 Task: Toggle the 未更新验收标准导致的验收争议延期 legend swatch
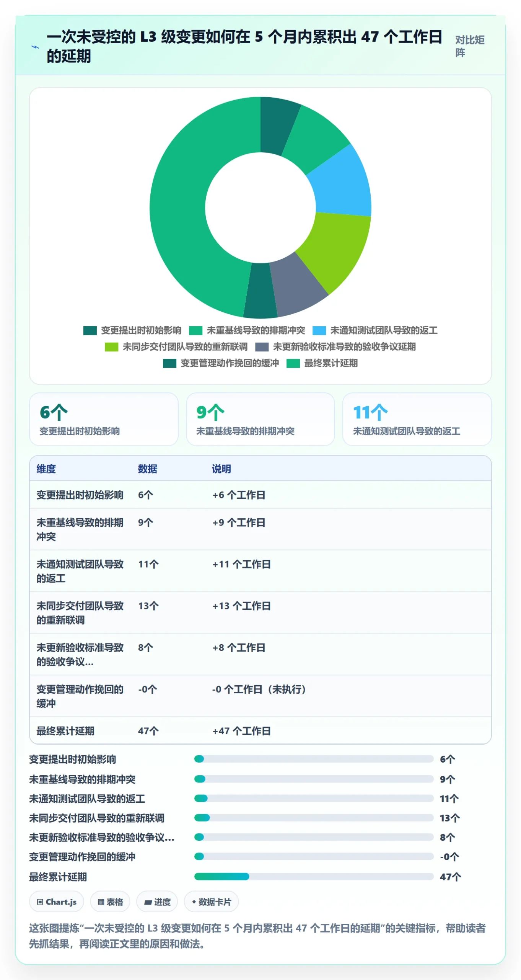tap(262, 347)
